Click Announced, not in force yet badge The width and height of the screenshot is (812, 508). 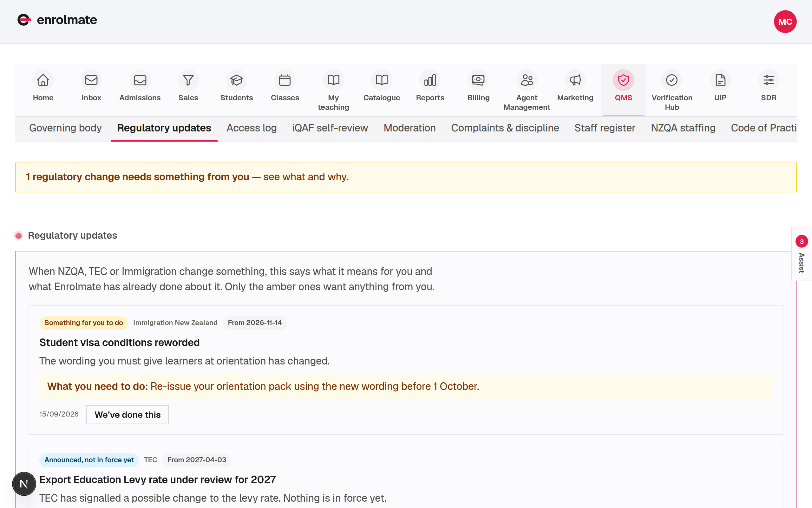[x=89, y=460]
